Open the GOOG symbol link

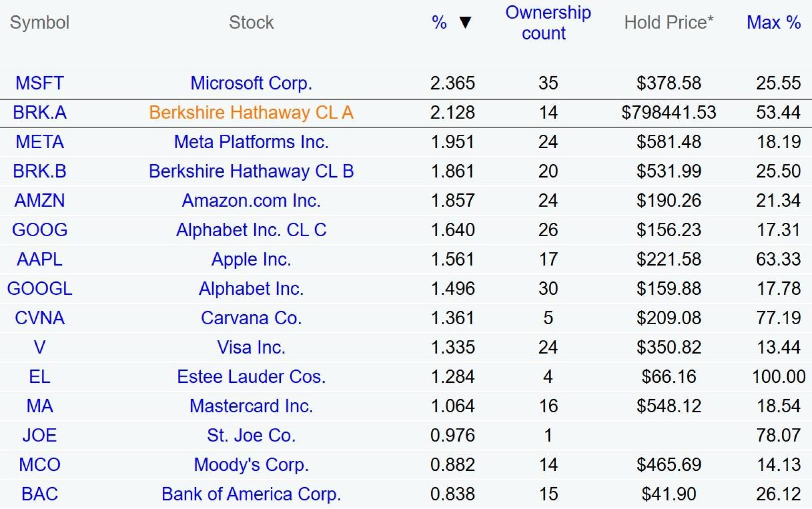click(40, 230)
